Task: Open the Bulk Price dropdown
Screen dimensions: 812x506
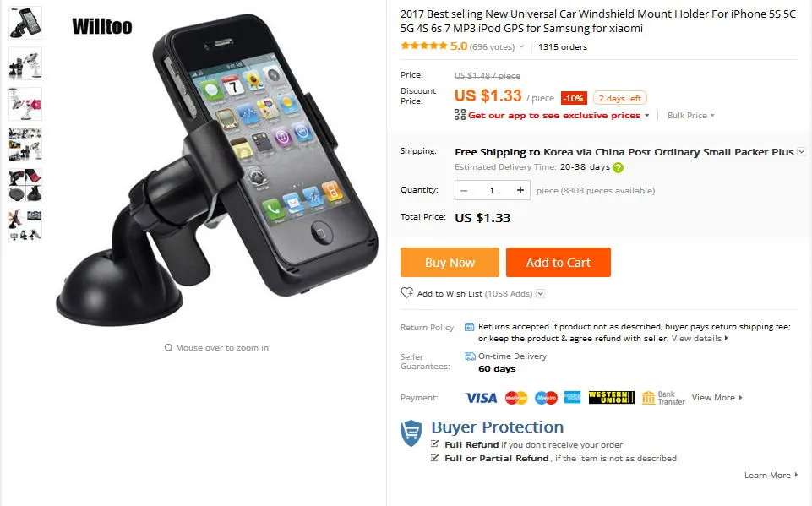Action: (x=691, y=116)
